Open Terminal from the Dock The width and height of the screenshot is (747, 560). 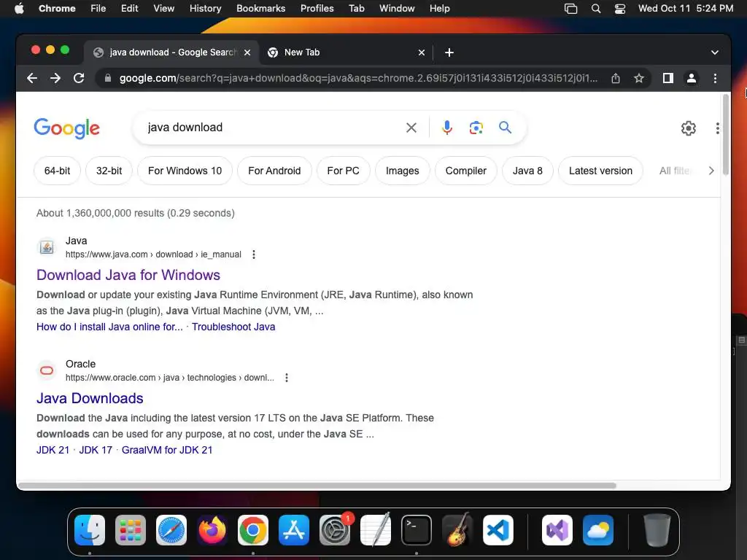[417, 530]
